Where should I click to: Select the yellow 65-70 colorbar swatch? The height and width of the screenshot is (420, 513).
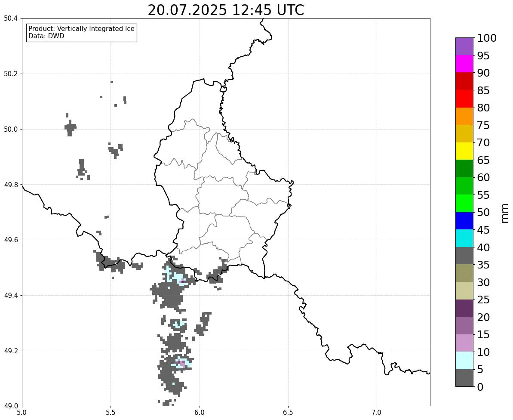(x=464, y=151)
